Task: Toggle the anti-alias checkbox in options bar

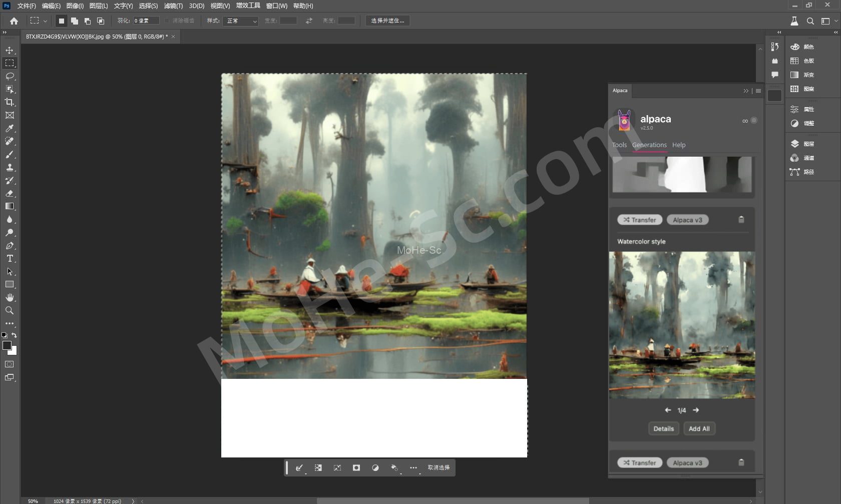Action: 167,21
